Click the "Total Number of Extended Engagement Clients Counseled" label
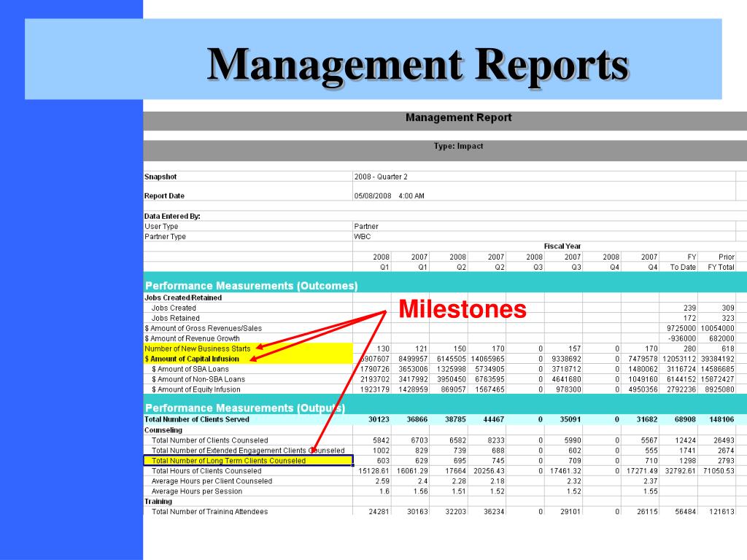 tap(248, 451)
